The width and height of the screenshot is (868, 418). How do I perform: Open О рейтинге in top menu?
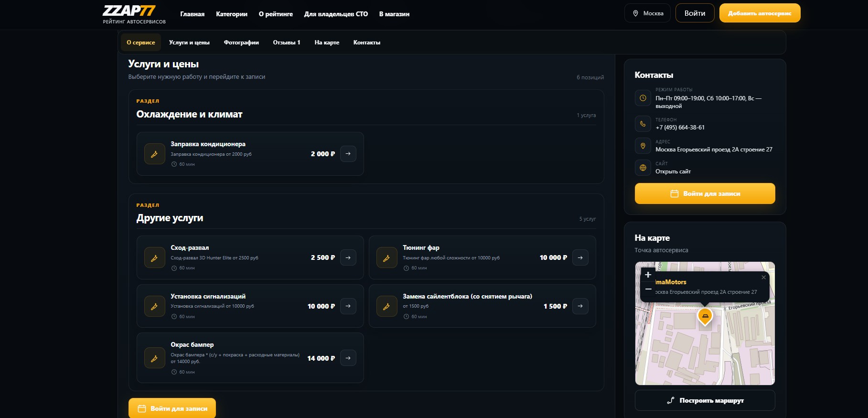pyautogui.click(x=276, y=14)
